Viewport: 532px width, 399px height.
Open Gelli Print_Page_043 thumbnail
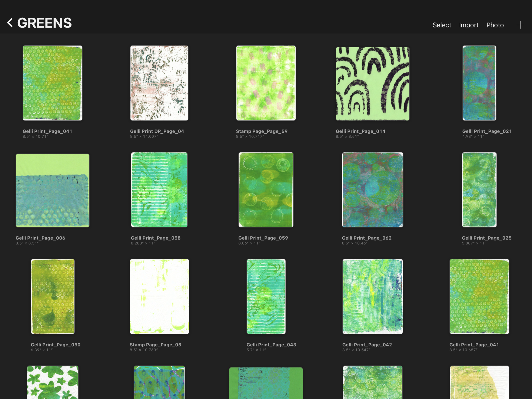(x=266, y=296)
